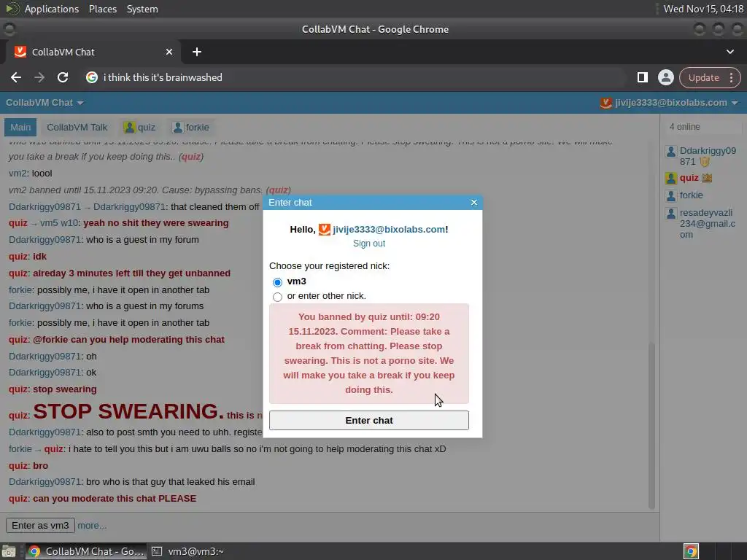Click the MATE logo icon in top panel
The width and height of the screenshot is (747, 560).
pyautogui.click(x=12, y=9)
